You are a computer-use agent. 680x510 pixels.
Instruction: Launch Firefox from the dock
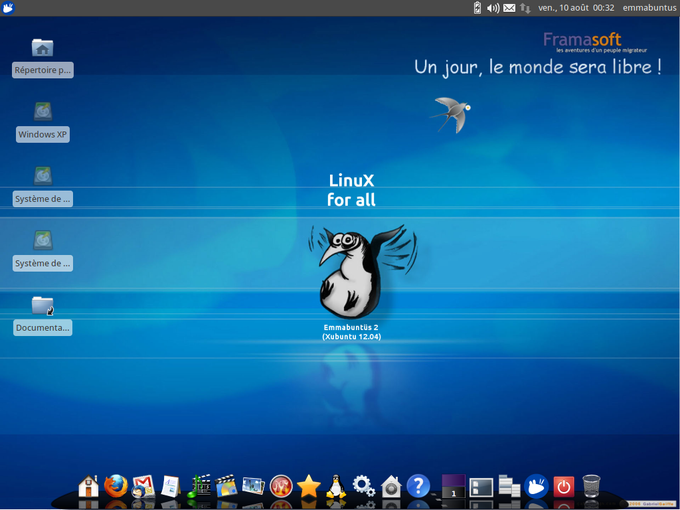[116, 486]
